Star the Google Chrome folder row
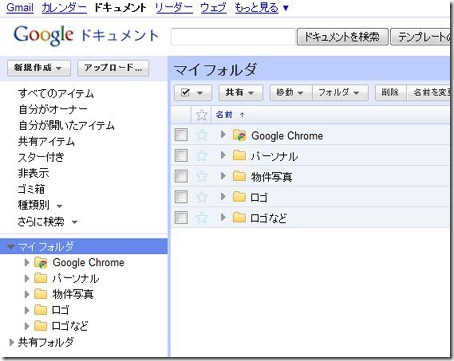 tap(202, 135)
